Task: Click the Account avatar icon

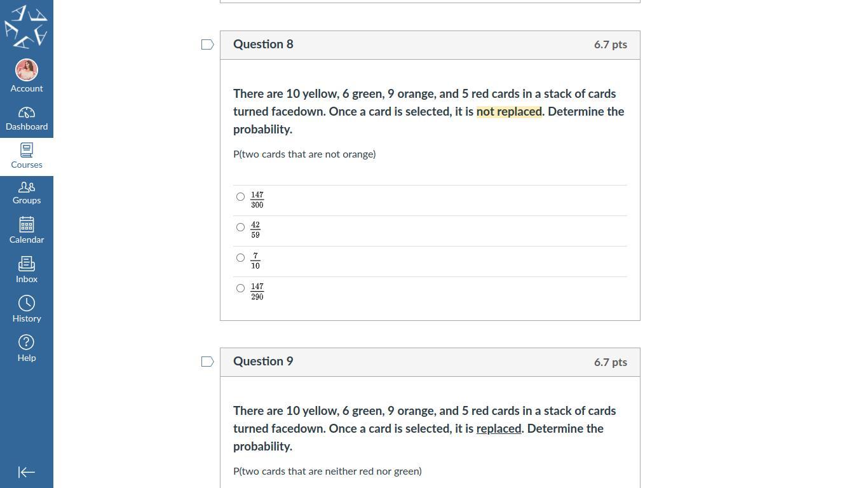Action: pyautogui.click(x=27, y=70)
